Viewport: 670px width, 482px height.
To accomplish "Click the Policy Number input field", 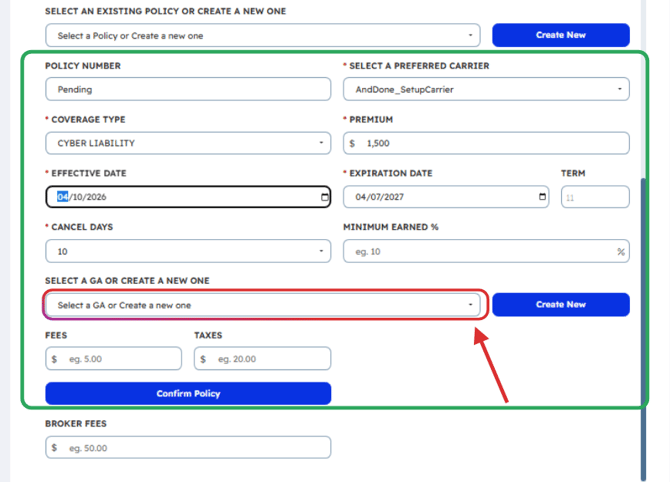I will pos(188,89).
